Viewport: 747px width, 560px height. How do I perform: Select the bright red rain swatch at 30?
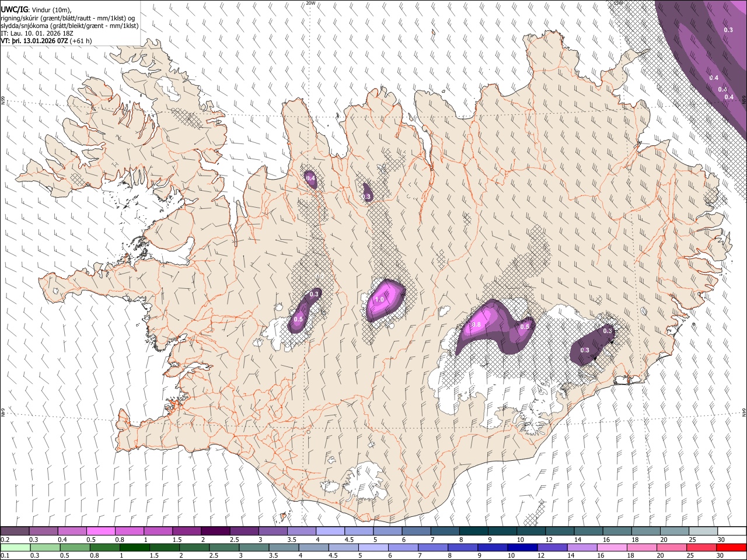click(731, 547)
